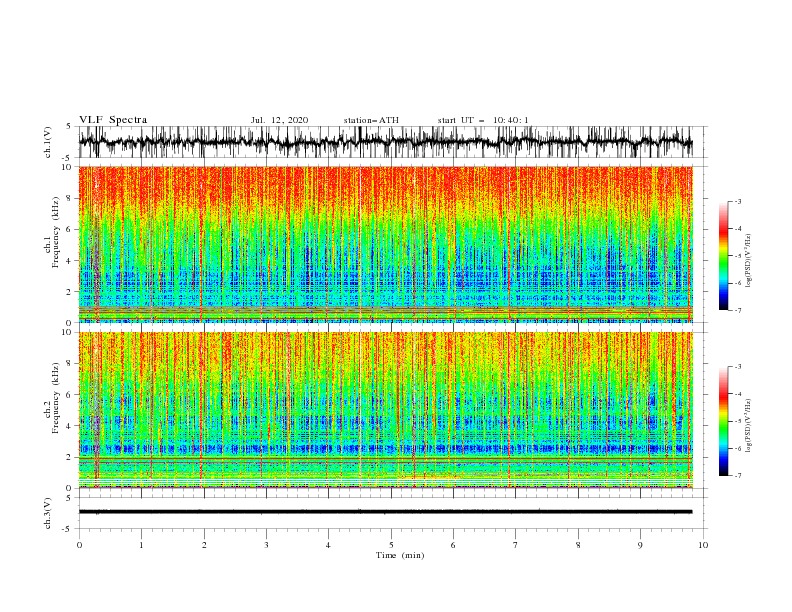Click the "ch.1 Frequency (kHz)" axis label
Image resolution: width=792 pixels, height=612 pixels.
51,233
